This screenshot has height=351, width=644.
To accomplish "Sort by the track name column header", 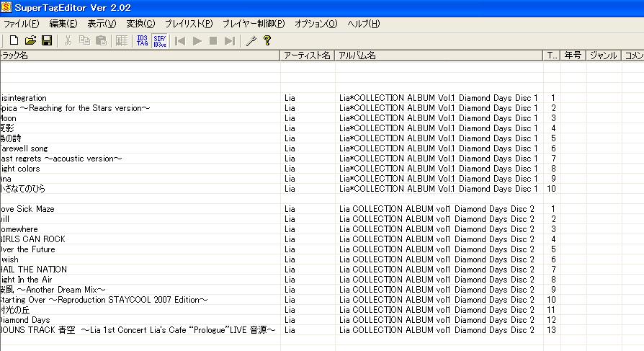I will (140, 55).
